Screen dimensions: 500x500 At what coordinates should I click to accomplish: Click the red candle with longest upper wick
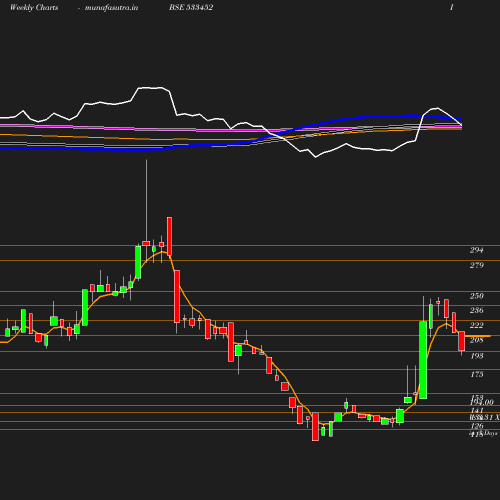tap(146, 243)
